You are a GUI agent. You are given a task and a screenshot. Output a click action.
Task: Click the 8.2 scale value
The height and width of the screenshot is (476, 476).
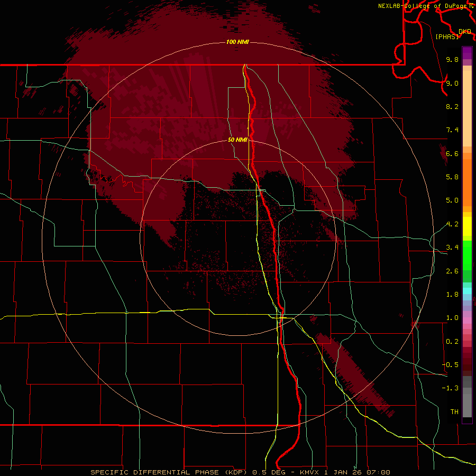[452, 106]
